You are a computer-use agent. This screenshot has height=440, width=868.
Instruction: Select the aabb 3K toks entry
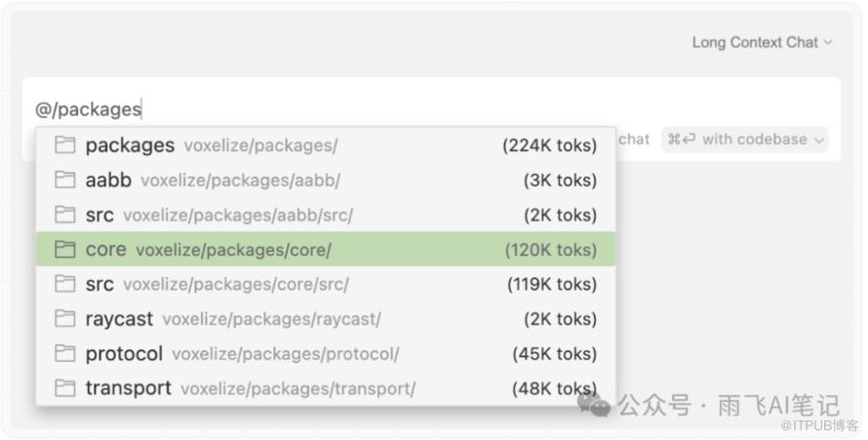(326, 180)
